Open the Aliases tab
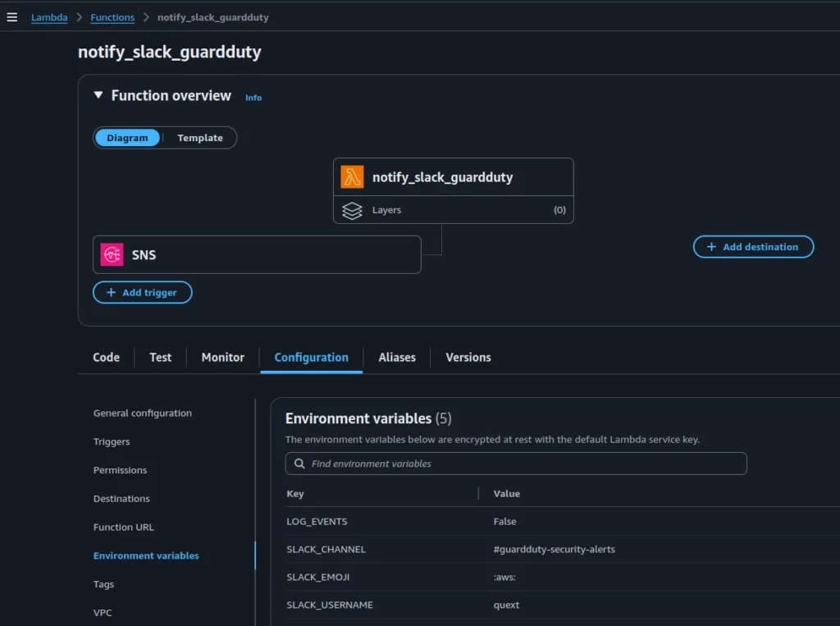Image resolution: width=840 pixels, height=626 pixels. pos(397,358)
